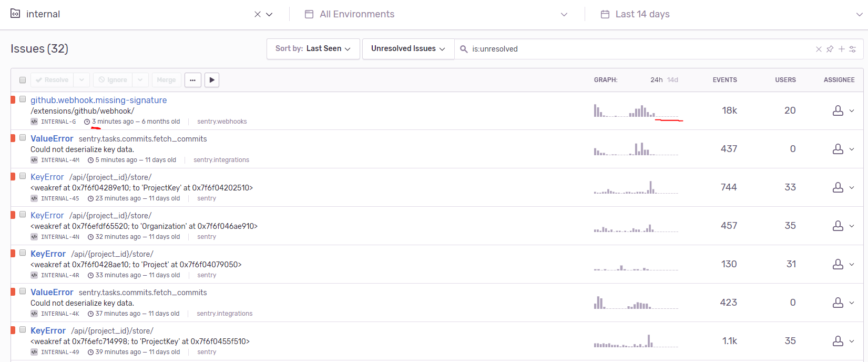Open the INTERNAL-4K ValueError issue
The height and width of the screenshot is (362, 868).
52,292
